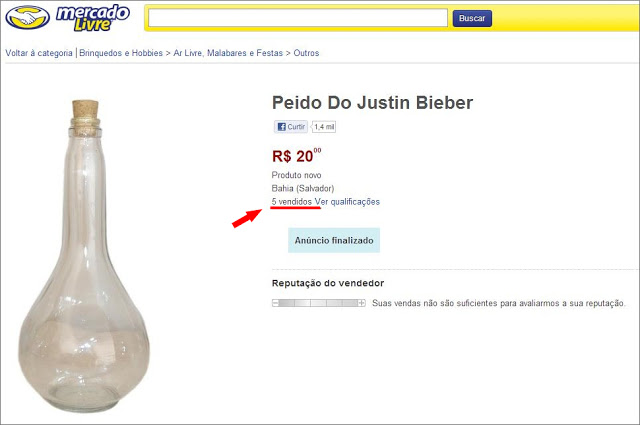Click the plus icon on reputation bar
The width and height of the screenshot is (640, 425).
coord(362,303)
